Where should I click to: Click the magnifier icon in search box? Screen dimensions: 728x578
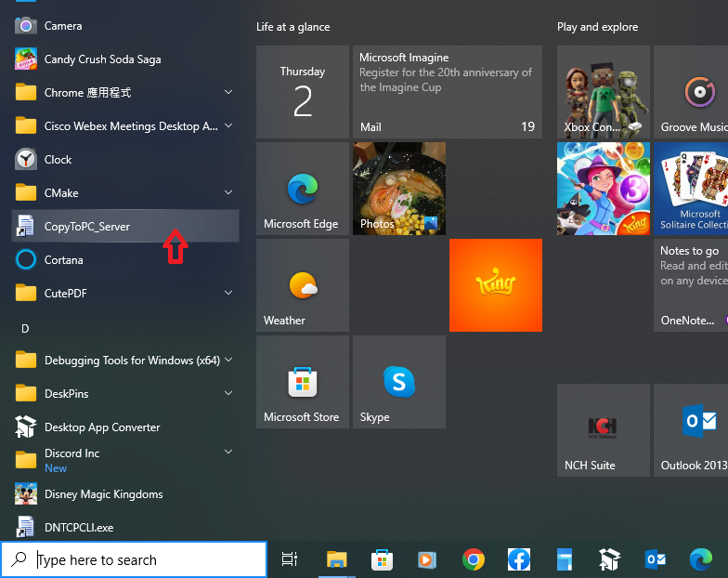pyautogui.click(x=19, y=559)
